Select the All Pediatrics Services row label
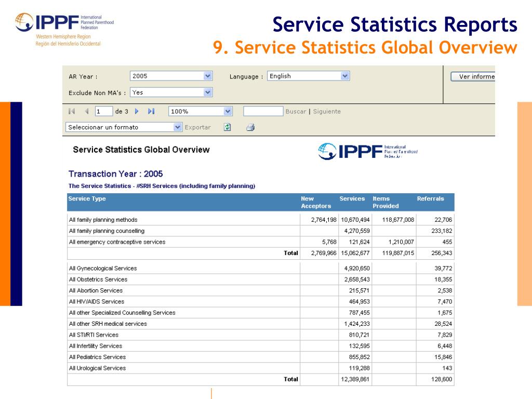Viewport: 532px width, 399px height. 97,357
